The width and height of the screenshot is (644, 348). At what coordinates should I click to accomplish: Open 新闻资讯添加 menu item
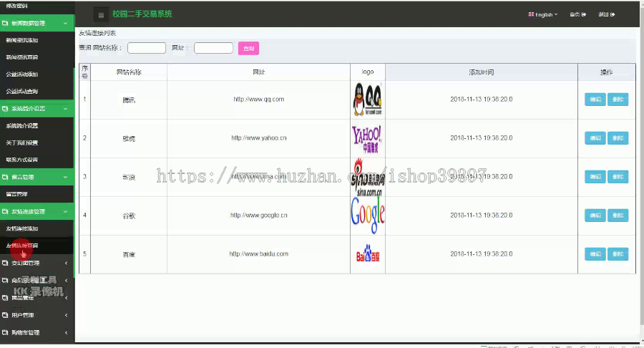click(21, 40)
